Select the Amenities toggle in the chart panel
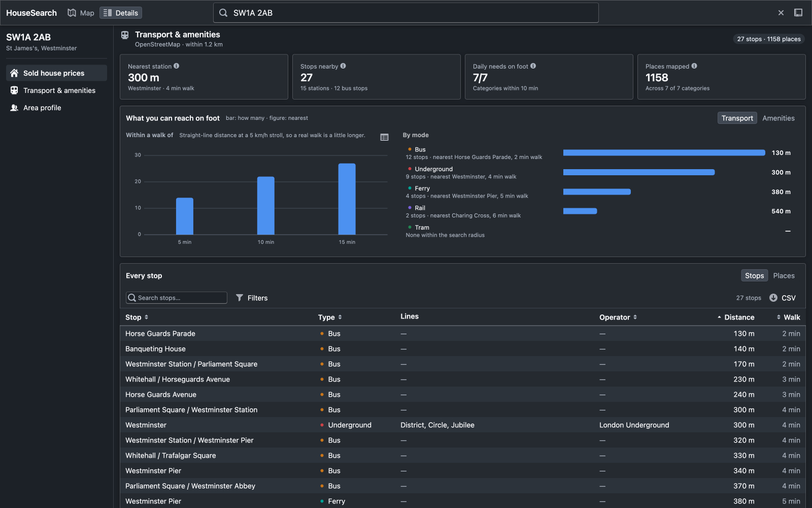The height and width of the screenshot is (508, 812). tap(779, 118)
